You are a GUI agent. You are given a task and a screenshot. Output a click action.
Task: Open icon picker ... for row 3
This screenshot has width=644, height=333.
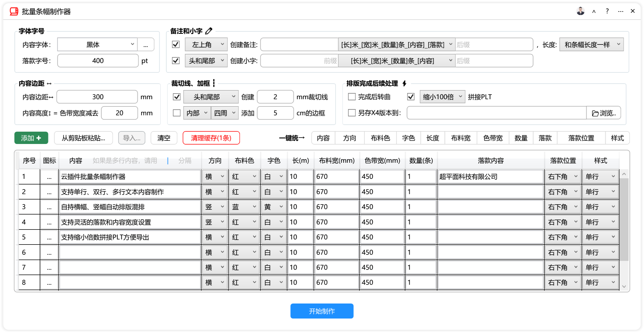(49, 207)
